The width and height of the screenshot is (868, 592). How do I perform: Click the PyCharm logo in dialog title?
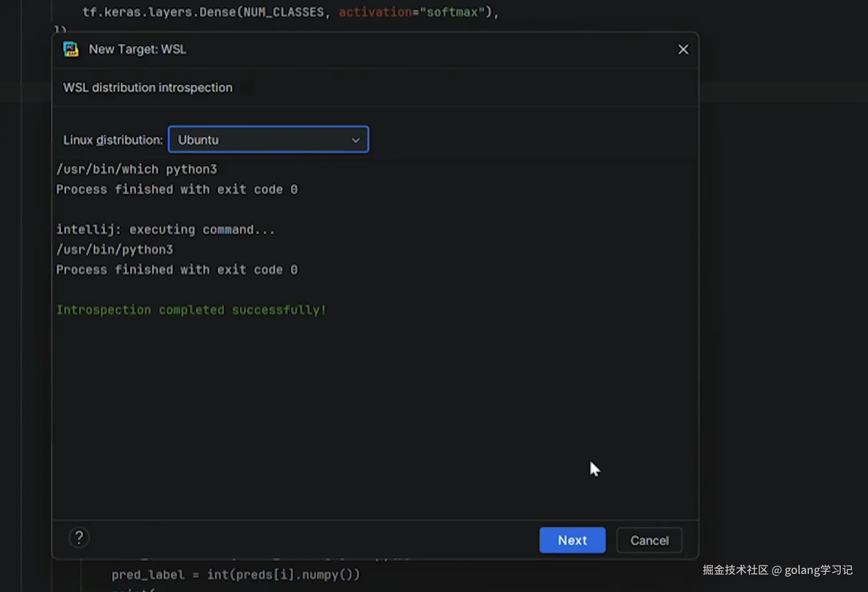click(71, 49)
